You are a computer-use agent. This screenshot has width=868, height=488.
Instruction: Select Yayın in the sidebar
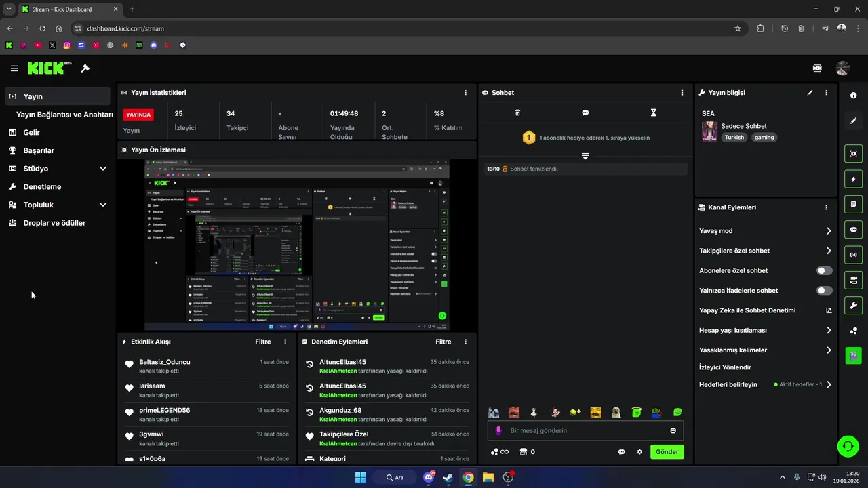pyautogui.click(x=58, y=96)
